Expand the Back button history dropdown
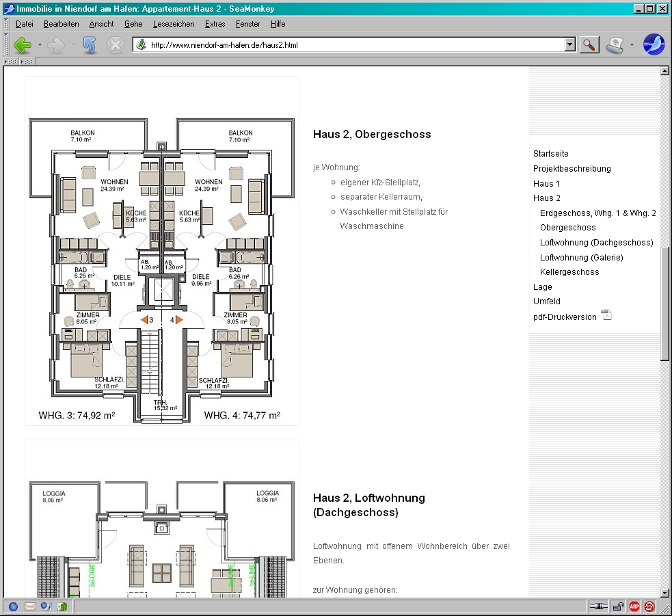 pyautogui.click(x=40, y=45)
